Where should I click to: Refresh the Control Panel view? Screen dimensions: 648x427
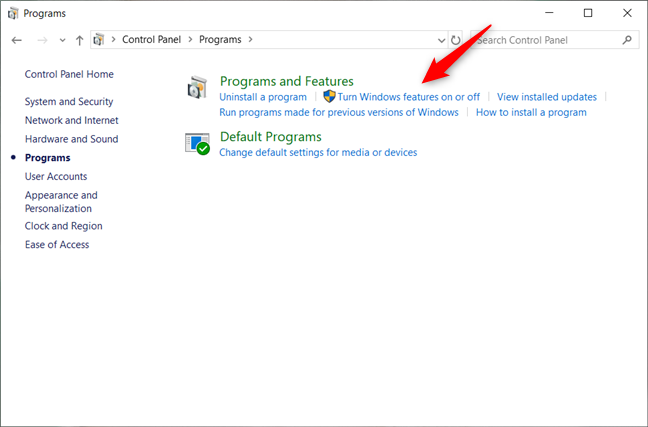[455, 40]
